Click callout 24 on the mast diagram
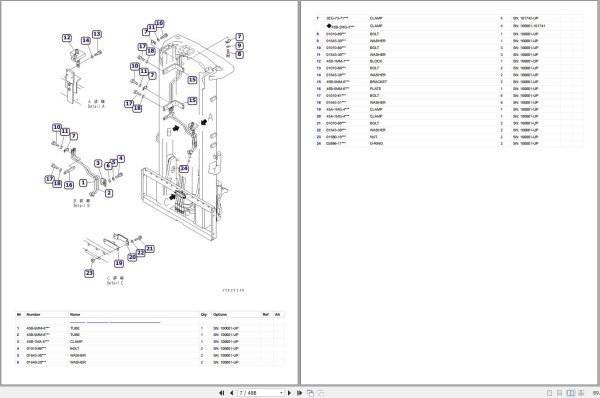600x398 pixels. coord(184,168)
